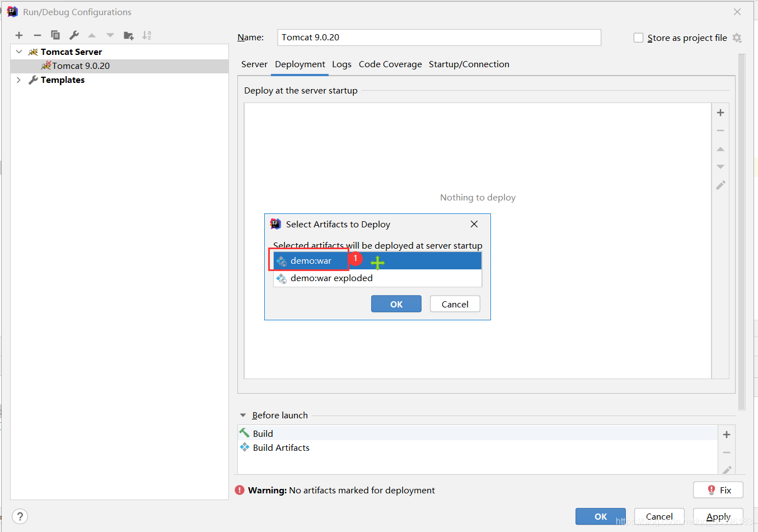The image size is (758, 532).
Task: Click the red warning icon
Action: click(240, 490)
